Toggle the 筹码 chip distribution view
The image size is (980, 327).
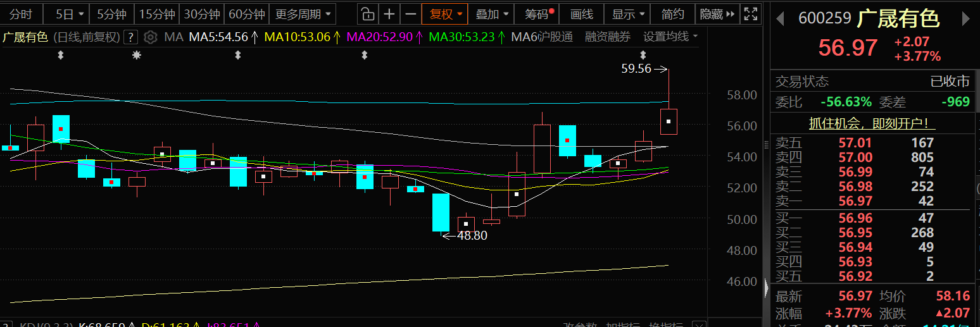click(537, 14)
